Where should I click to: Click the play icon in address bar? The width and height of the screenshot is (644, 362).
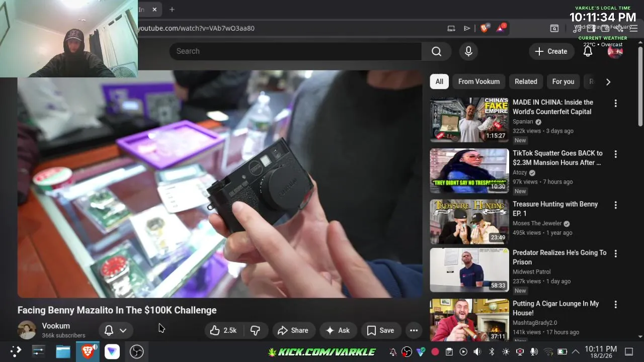click(467, 28)
